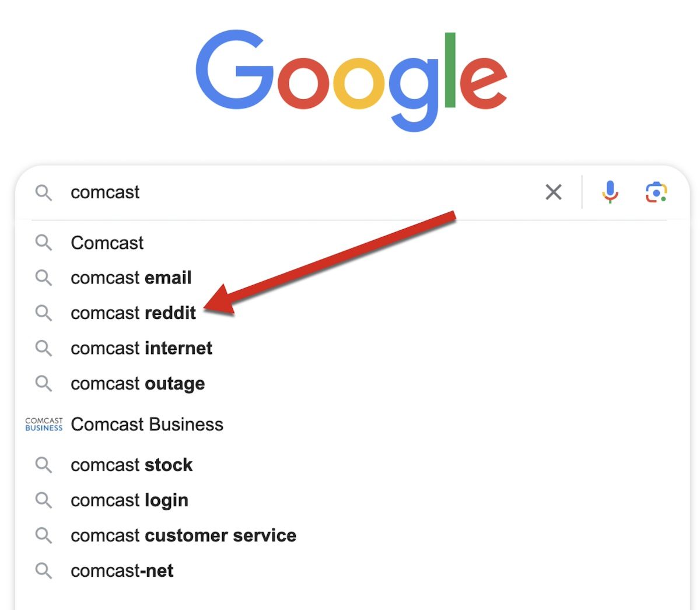Clear the search box with the X
The width and height of the screenshot is (700, 610).
point(553,192)
